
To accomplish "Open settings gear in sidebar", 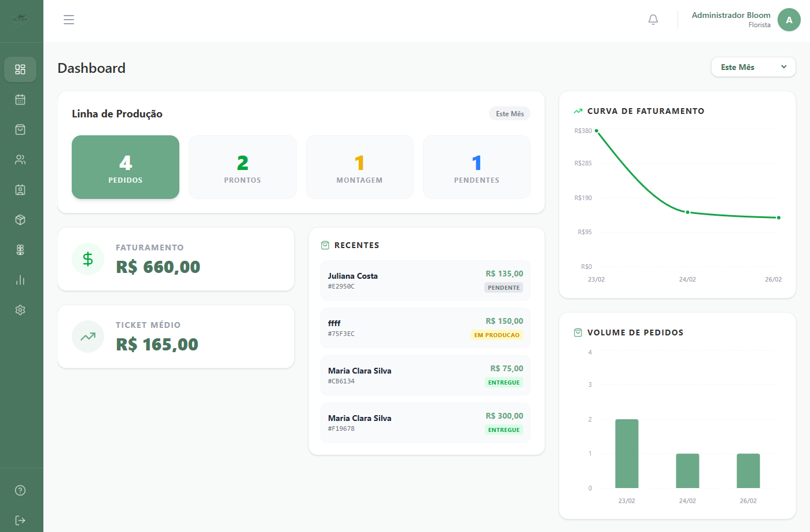I will pos(20,310).
